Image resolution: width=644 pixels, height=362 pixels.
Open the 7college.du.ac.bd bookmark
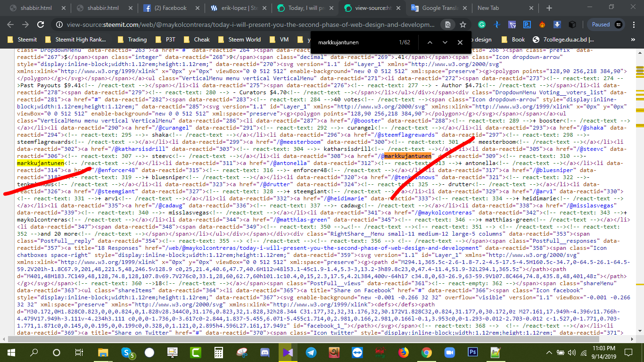click(x=563, y=40)
